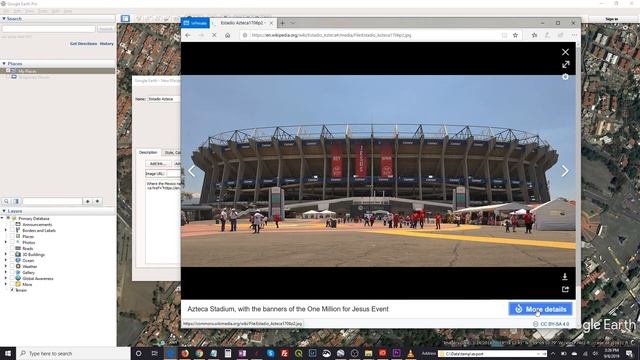
Task: Click the Name field in New Placemark dialog
Action: coord(164,99)
